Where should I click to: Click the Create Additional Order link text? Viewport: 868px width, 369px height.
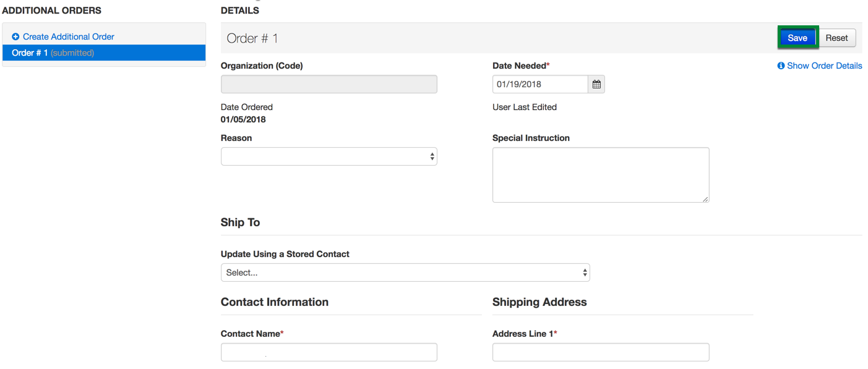(x=68, y=37)
